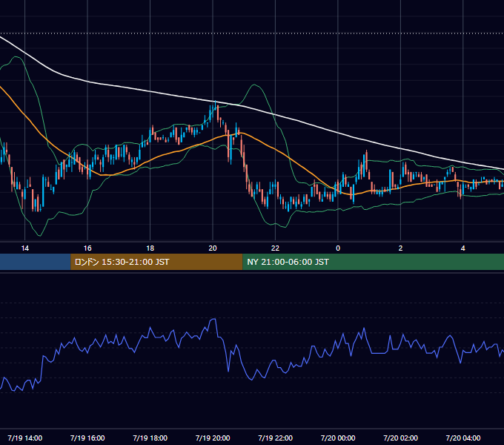Select the ロンドン 15:30-21:00 JST session band

[x=156, y=262]
